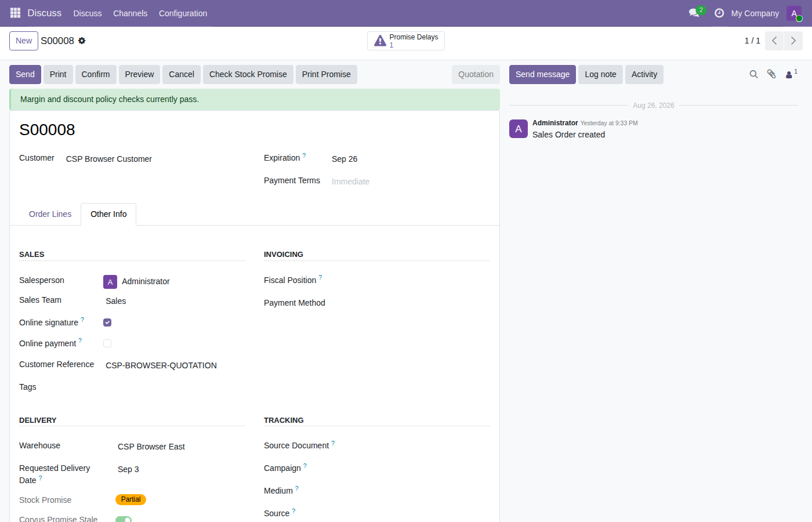Open the Warehouse CSP Browser East dropdown
Image resolution: width=812 pixels, height=522 pixels.
pos(180,447)
